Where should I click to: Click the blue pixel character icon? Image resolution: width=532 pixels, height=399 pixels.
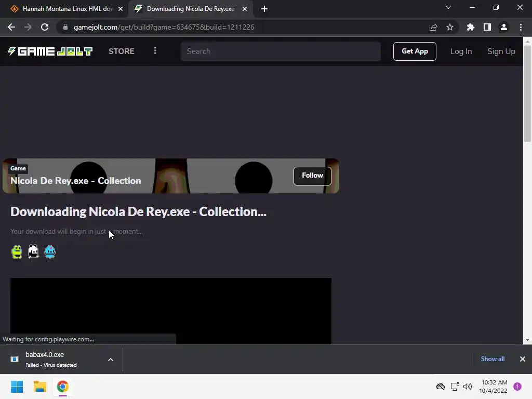50,252
